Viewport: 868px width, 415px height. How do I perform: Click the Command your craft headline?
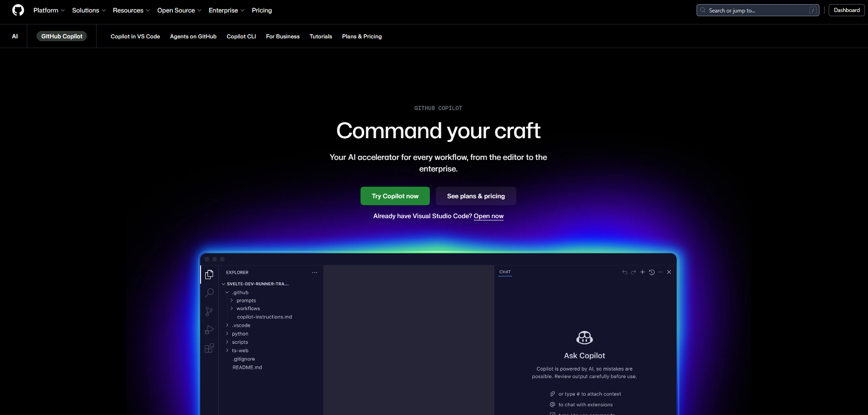[x=438, y=131]
